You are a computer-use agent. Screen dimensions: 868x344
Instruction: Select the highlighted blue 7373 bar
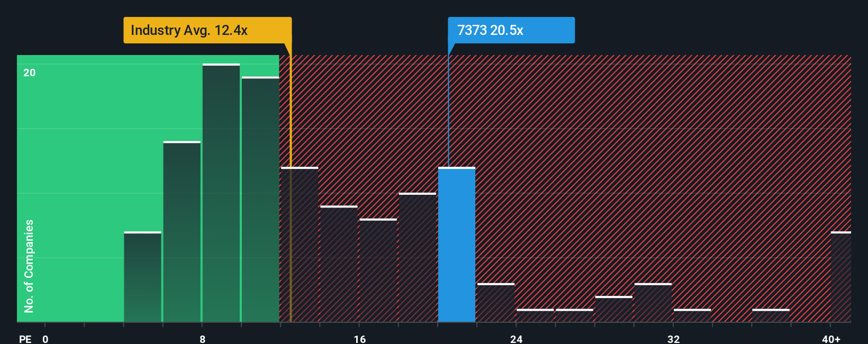pyautogui.click(x=457, y=245)
